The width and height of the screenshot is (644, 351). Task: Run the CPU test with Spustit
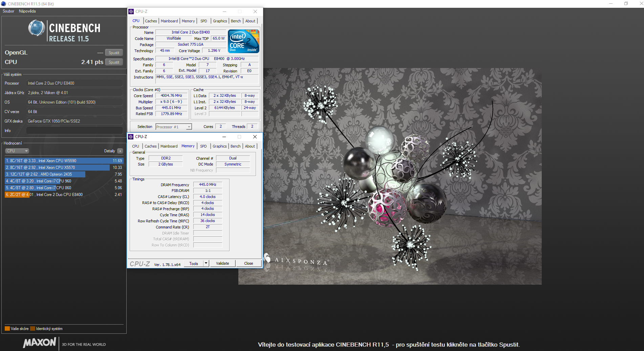114,62
